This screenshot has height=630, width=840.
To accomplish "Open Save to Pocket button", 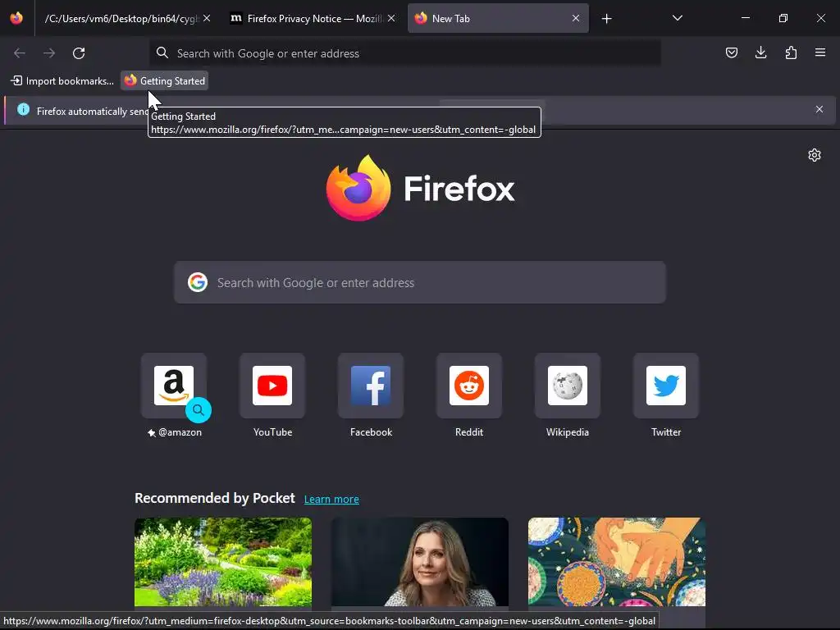I will (731, 52).
